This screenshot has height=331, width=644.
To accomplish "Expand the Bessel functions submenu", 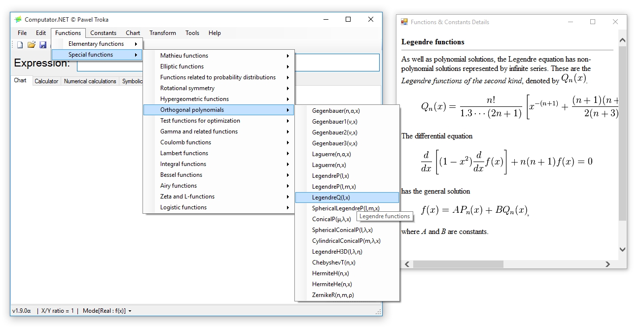I will [x=218, y=175].
